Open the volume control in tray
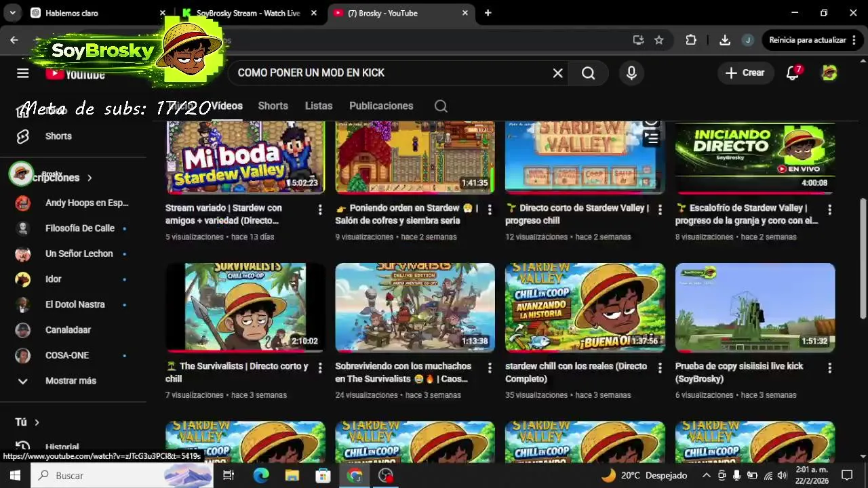Viewport: 868px width, 488px height. click(x=781, y=476)
